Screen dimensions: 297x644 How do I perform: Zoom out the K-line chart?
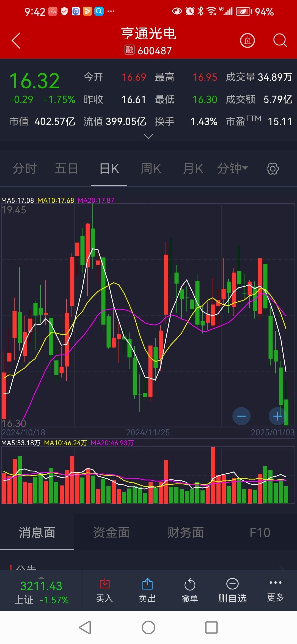click(241, 416)
